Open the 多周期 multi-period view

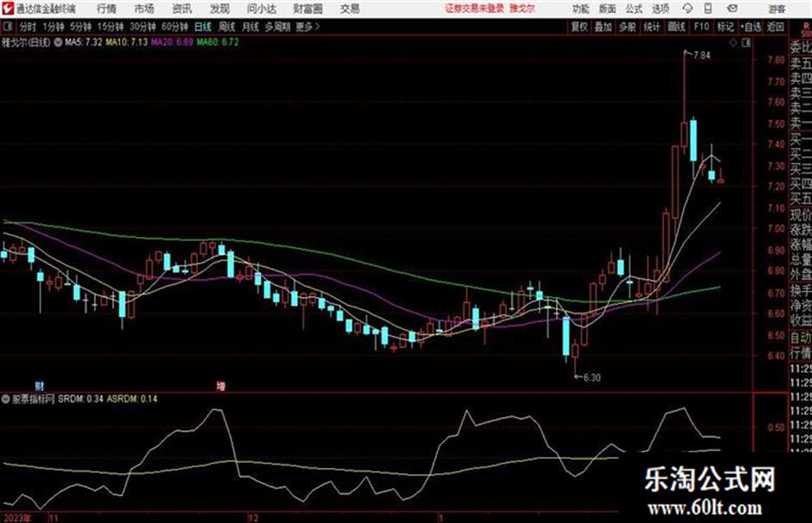pos(278,27)
